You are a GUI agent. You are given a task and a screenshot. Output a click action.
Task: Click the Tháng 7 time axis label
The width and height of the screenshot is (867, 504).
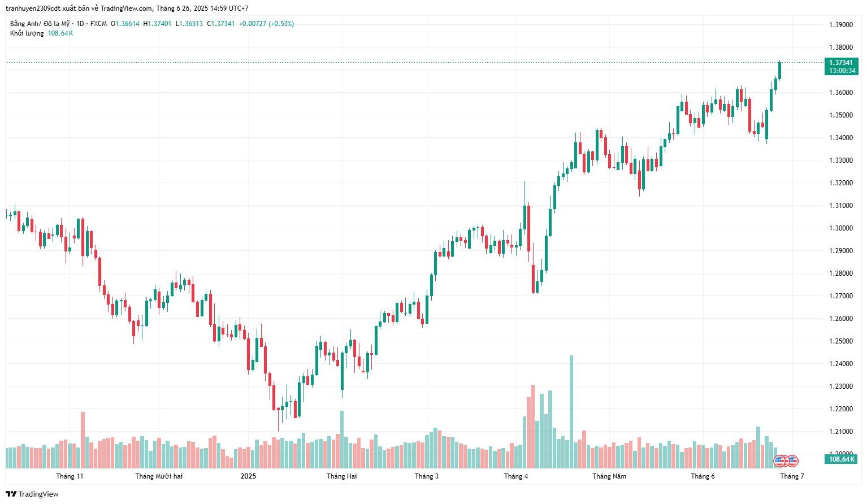tap(792, 476)
